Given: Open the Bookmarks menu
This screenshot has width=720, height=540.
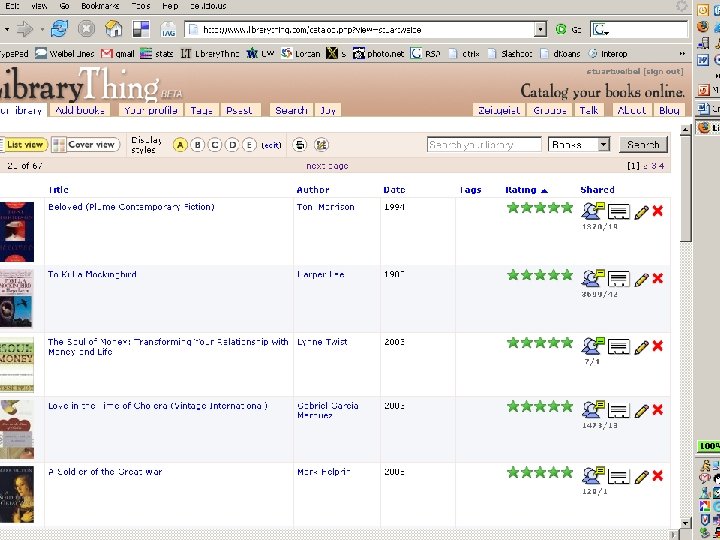Looking at the screenshot, I should click(x=100, y=6).
